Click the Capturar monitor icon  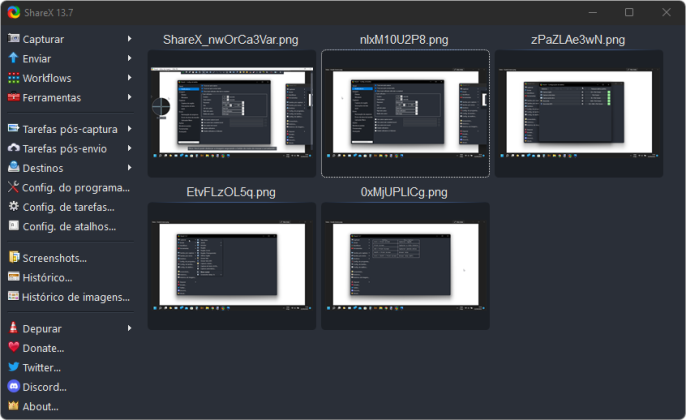coord(14,38)
